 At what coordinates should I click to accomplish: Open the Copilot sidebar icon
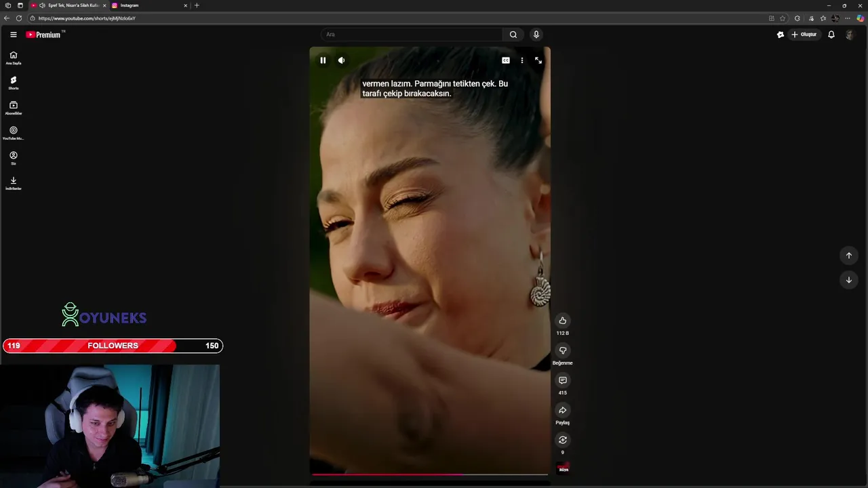pyautogui.click(x=861, y=18)
